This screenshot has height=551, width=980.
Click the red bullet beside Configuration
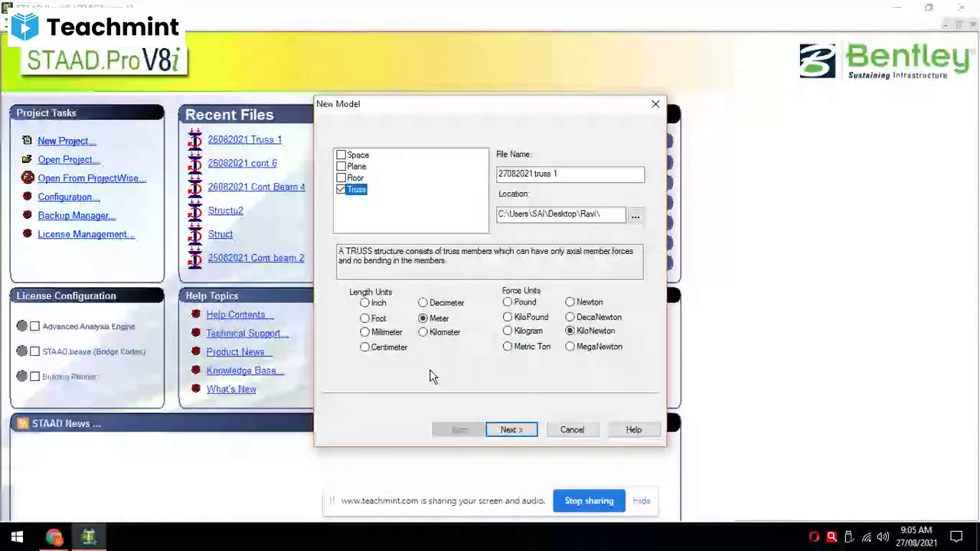(28, 197)
